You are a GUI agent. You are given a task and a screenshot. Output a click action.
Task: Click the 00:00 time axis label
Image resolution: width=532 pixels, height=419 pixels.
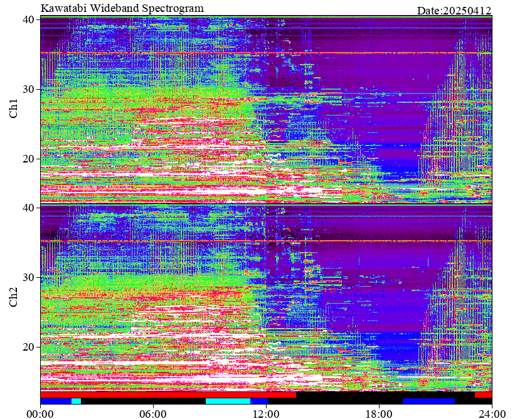point(41,413)
